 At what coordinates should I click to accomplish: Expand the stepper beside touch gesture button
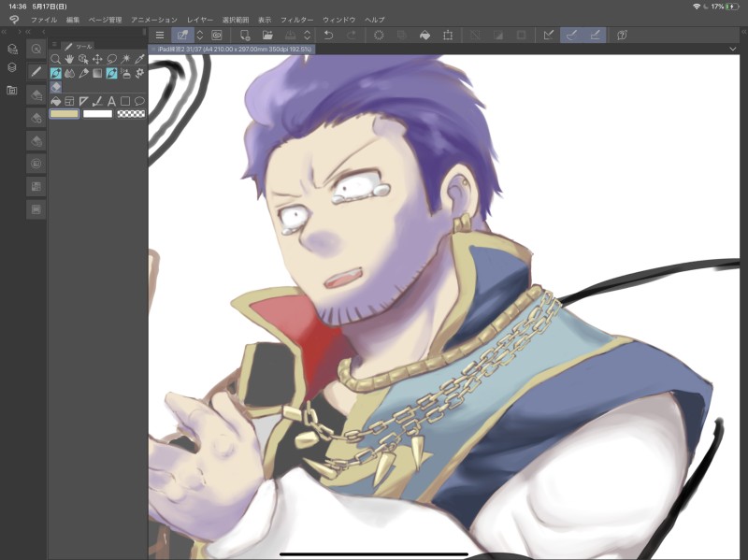tap(200, 35)
